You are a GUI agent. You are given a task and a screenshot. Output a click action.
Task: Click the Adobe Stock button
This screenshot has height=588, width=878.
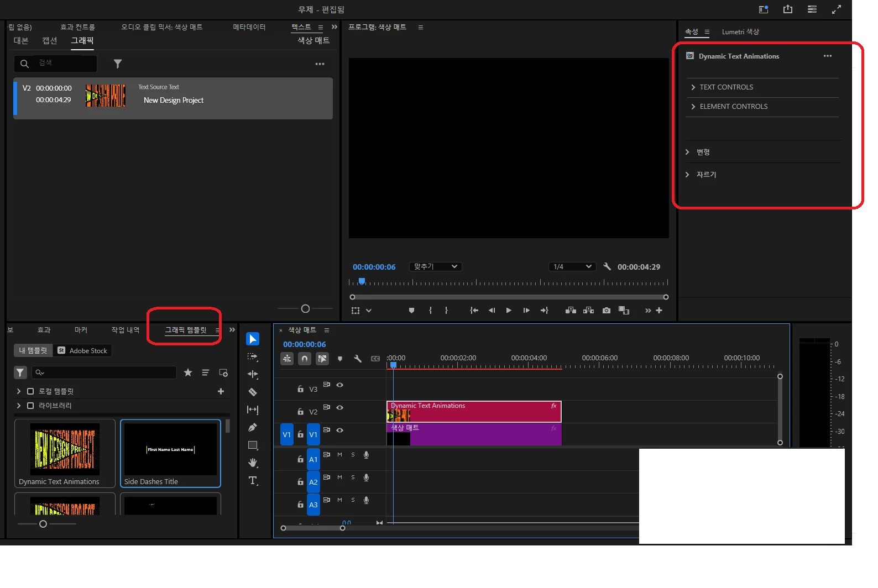83,350
